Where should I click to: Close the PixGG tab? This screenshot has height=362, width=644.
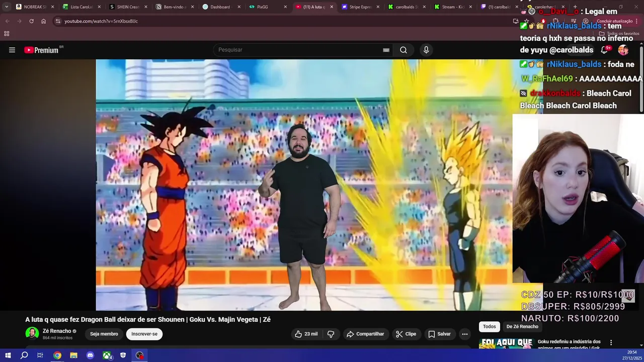(x=285, y=7)
